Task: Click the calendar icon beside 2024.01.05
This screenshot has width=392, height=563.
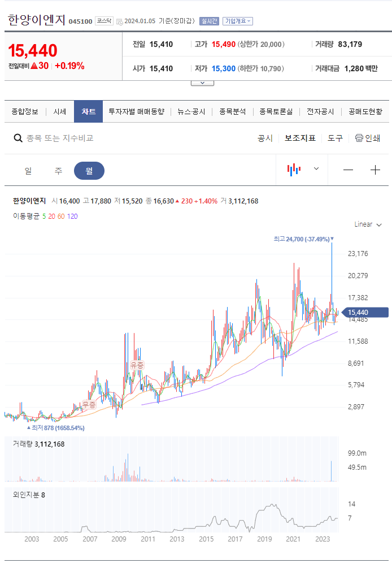Action: coord(119,21)
